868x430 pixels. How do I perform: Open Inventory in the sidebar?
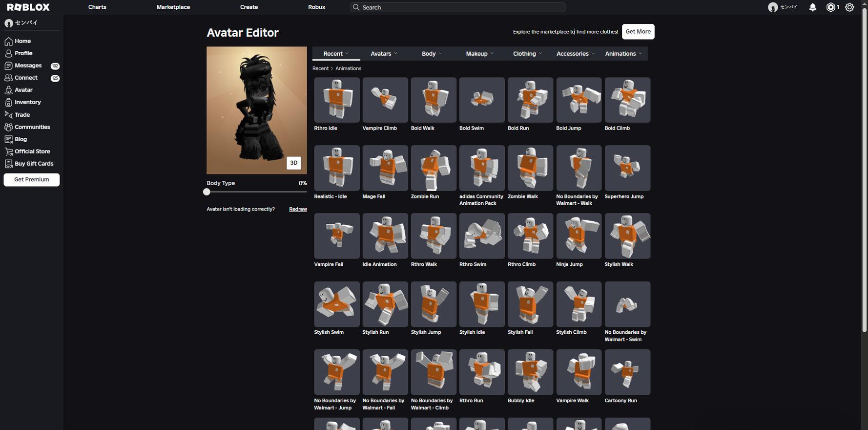pyautogui.click(x=27, y=102)
